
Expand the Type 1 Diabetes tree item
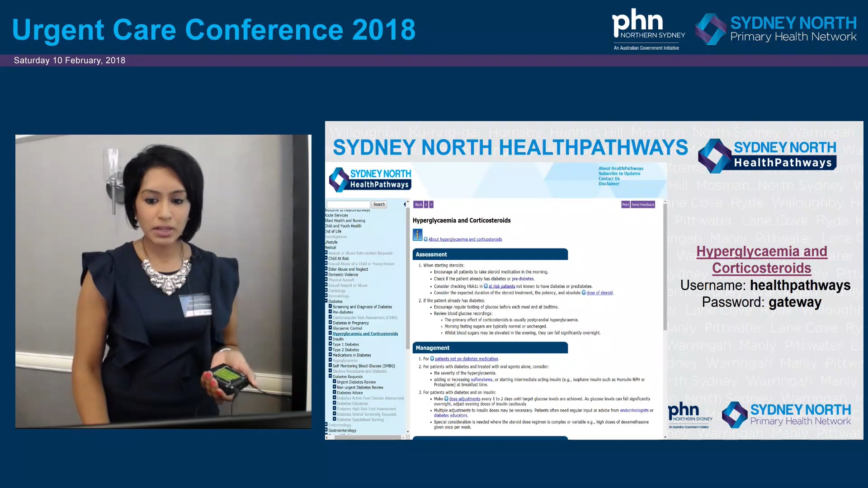(330, 344)
